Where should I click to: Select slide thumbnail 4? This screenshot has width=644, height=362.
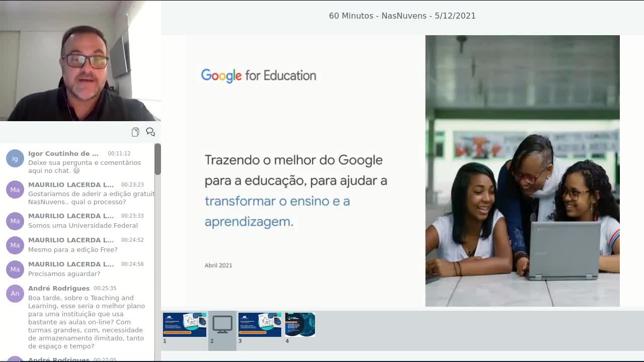[300, 325]
